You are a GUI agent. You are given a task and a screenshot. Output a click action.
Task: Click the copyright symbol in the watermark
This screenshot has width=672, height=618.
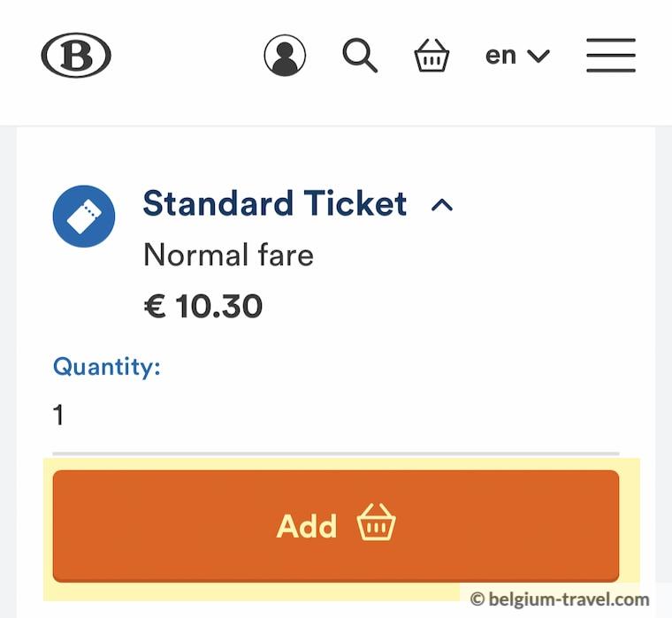[477, 599]
